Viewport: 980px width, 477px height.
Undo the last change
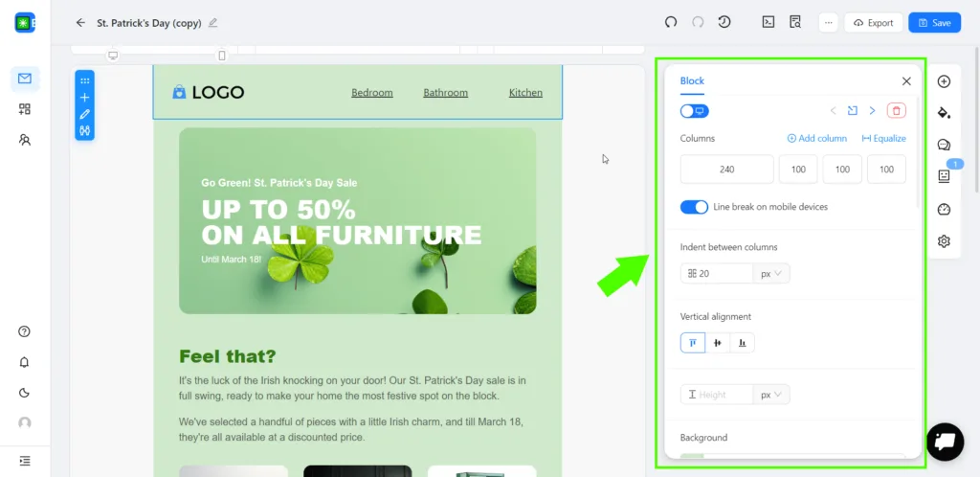coord(671,22)
